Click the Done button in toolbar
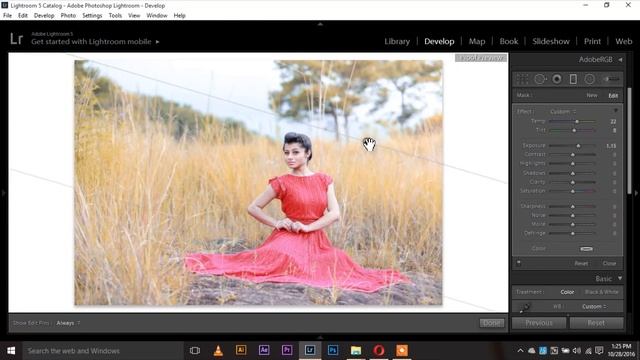640x360 pixels. point(491,323)
